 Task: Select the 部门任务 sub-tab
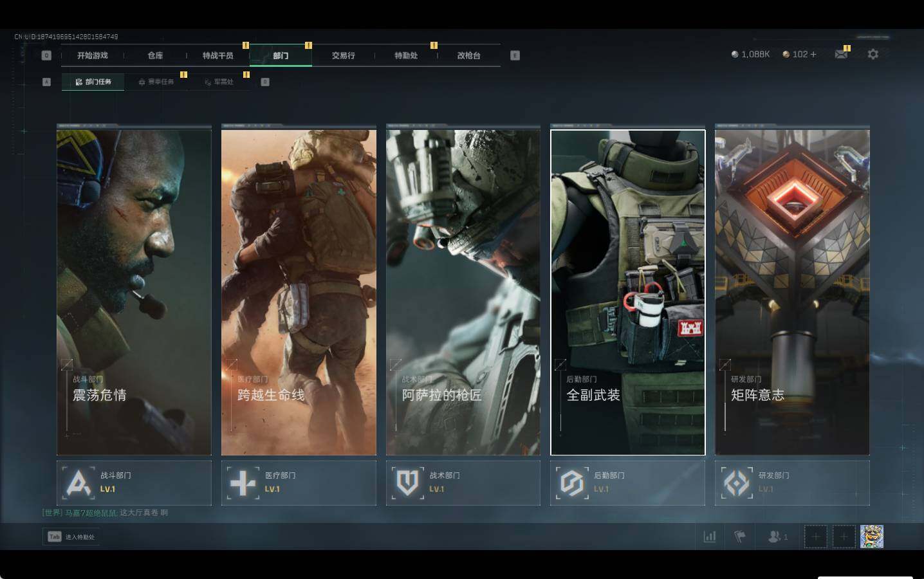(x=93, y=82)
